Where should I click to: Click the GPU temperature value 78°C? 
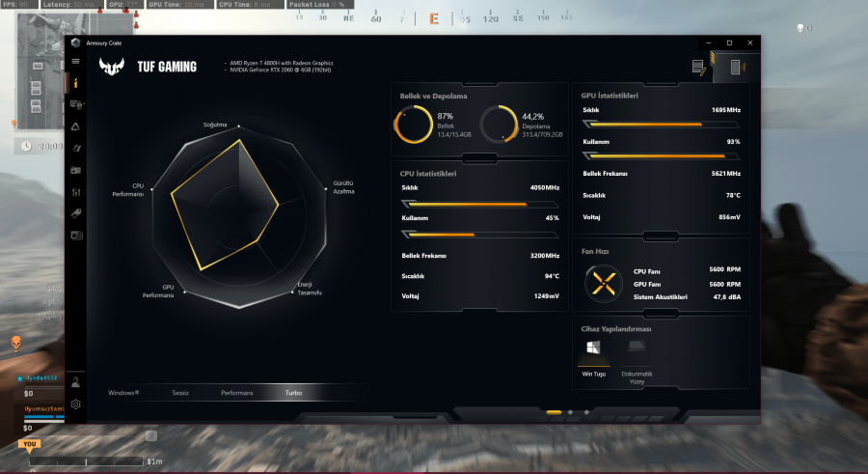coord(733,195)
